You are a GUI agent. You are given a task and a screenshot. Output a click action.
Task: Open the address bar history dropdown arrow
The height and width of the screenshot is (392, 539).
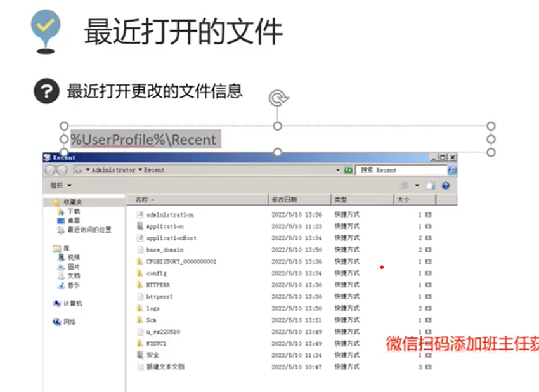pos(337,170)
